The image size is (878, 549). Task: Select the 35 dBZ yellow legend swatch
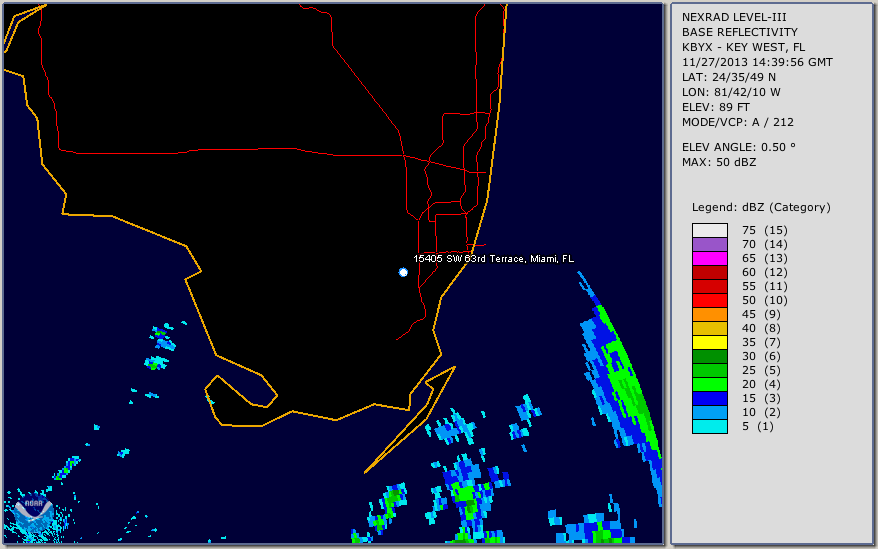tap(710, 342)
